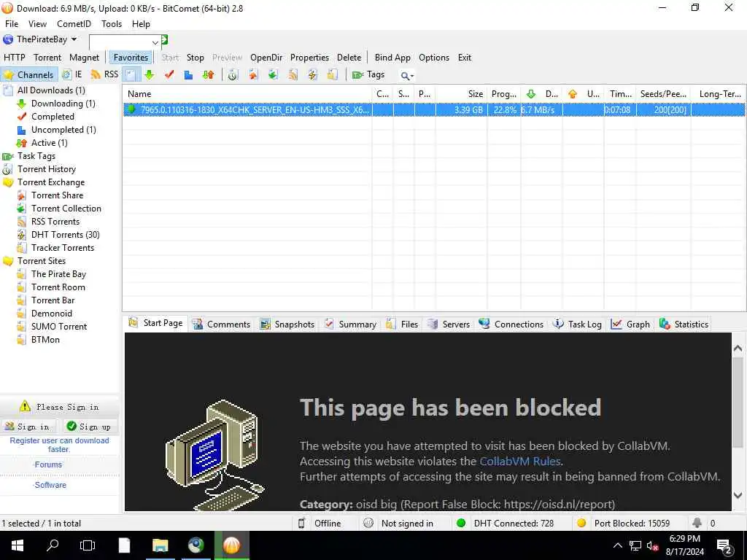Collapse the Torrent Exchange folder
The width and height of the screenshot is (747, 560).
coord(8,182)
